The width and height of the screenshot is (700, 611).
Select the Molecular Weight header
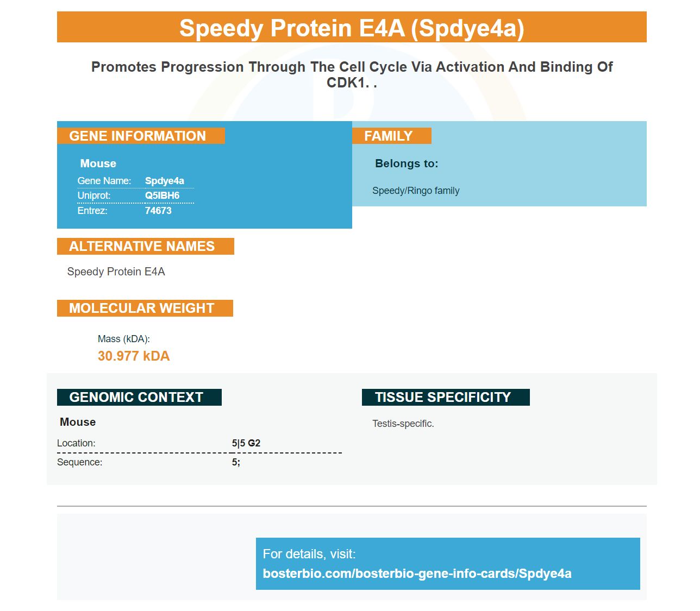(145, 308)
